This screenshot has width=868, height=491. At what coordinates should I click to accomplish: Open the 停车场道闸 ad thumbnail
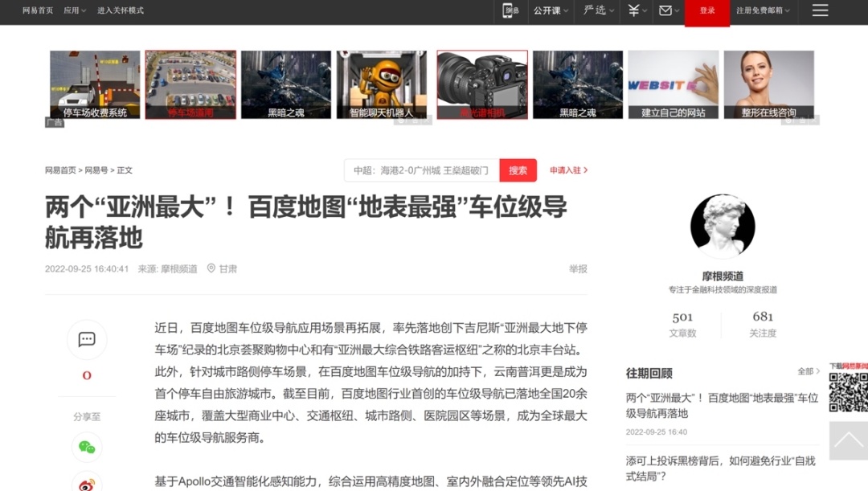190,84
